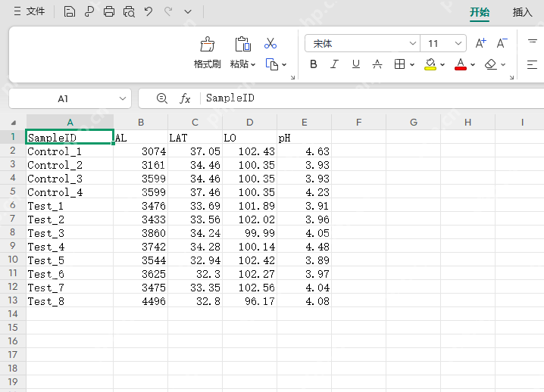Switch to the 插入 (Insert) tab
The image size is (544, 392).
[522, 12]
